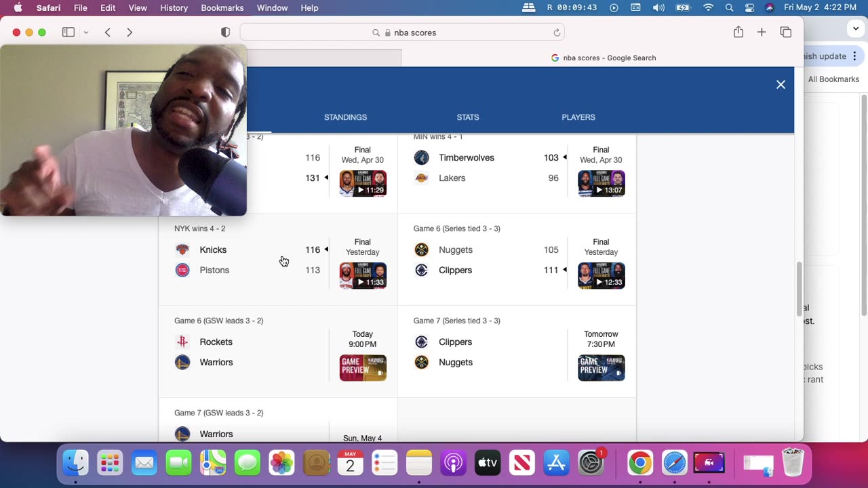Screen dimensions: 868x488
Task: Click the Pistons team name
Action: (x=214, y=270)
